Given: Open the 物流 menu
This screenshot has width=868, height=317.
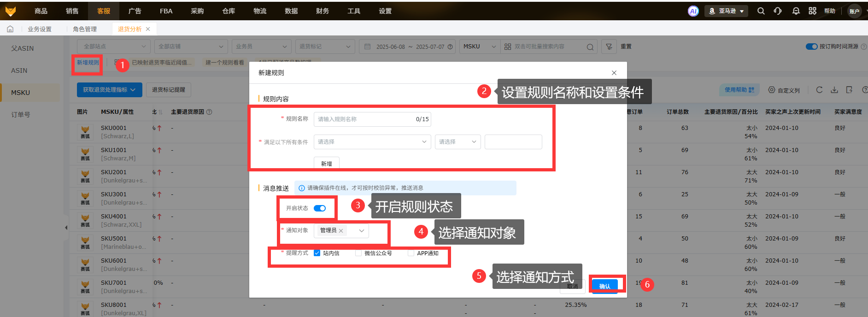Looking at the screenshot, I should [260, 11].
